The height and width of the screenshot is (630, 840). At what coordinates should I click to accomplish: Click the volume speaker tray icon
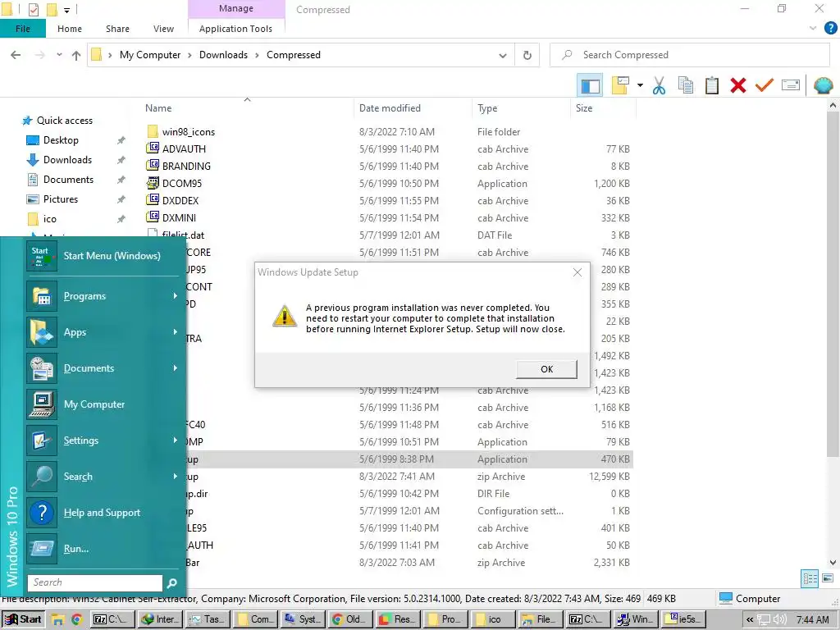779,620
